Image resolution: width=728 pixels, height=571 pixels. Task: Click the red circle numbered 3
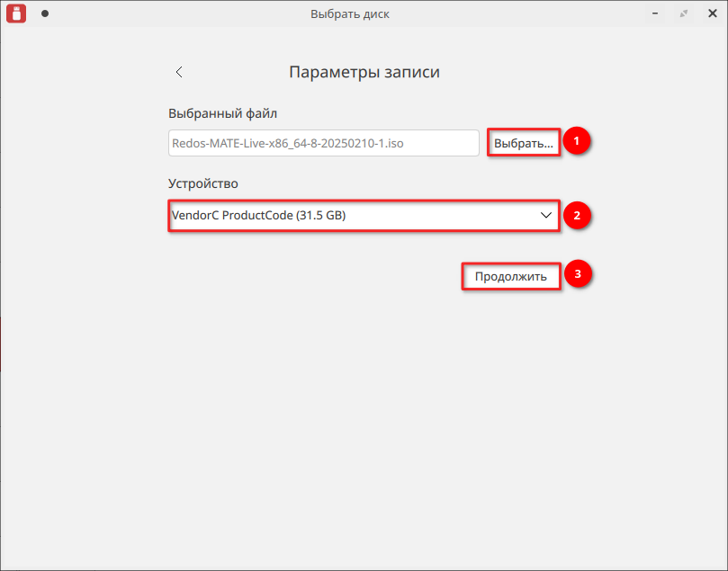(578, 273)
